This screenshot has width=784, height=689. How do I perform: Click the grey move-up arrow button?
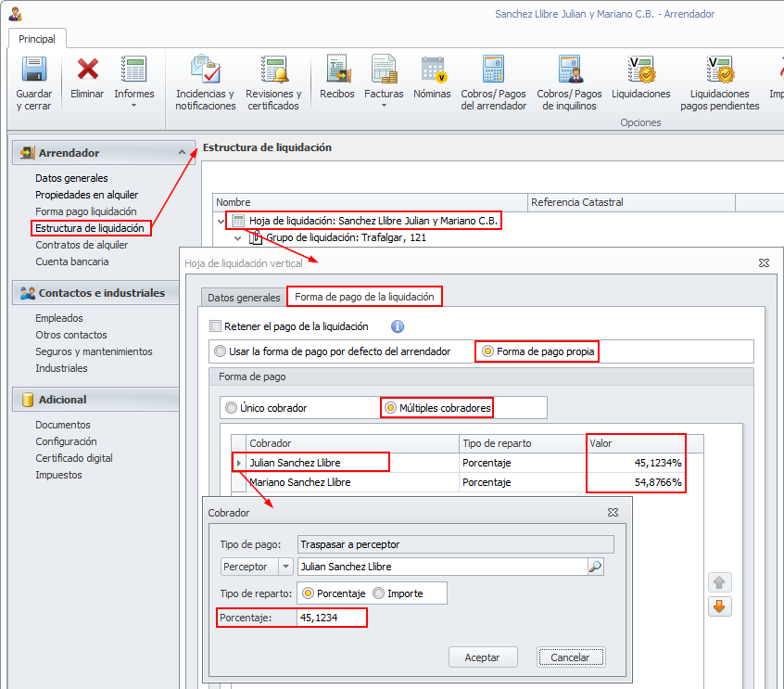pos(719,582)
